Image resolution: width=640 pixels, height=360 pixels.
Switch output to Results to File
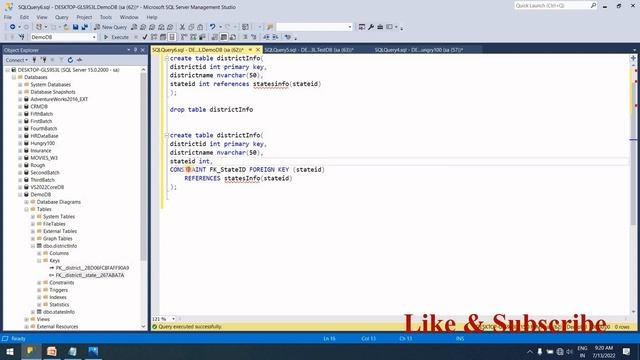pyautogui.click(x=233, y=37)
